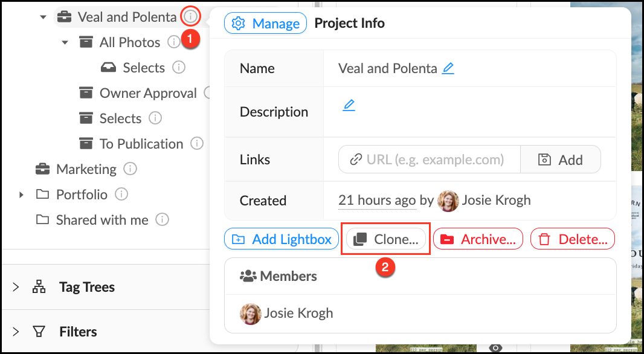Click info icon beside Shared with me
Screen dimensions: 644x354
pos(162,220)
